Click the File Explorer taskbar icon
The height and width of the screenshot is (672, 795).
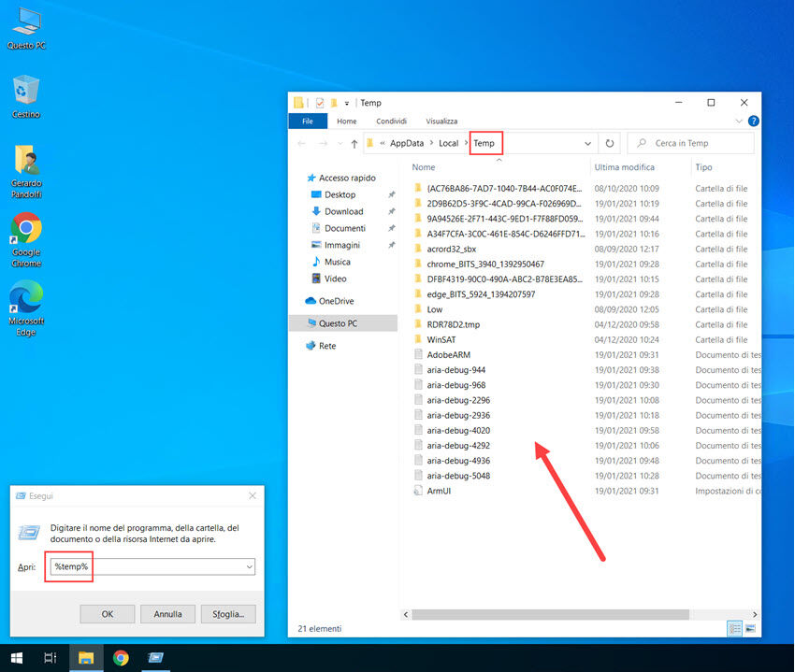(87, 658)
